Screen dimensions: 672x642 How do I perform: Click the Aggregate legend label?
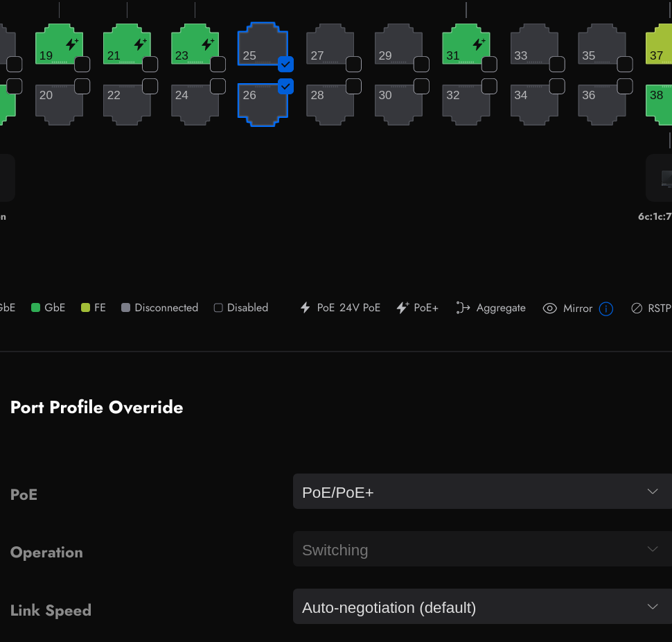pyautogui.click(x=500, y=308)
